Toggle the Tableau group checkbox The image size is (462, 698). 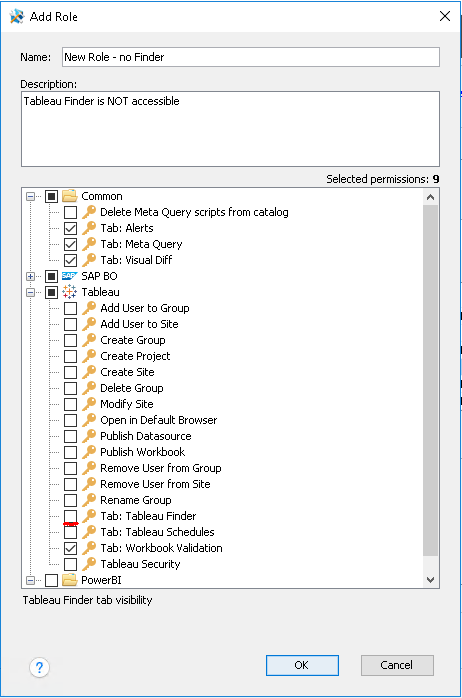click(52, 292)
